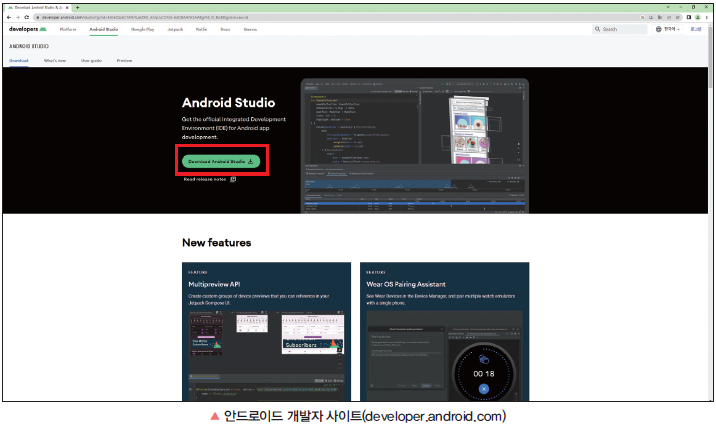Click the tab search chevron in title bar
This screenshot has height=429, width=716.
pos(668,7)
